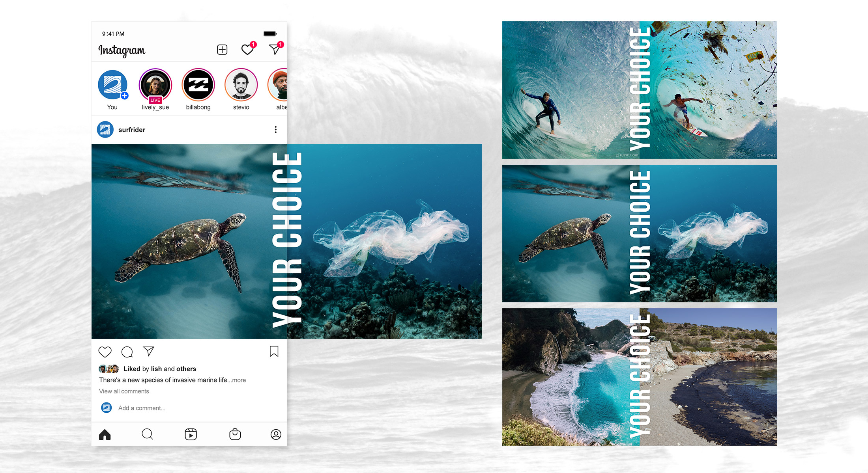Open the billabong story
This screenshot has width=868, height=473.
click(198, 85)
